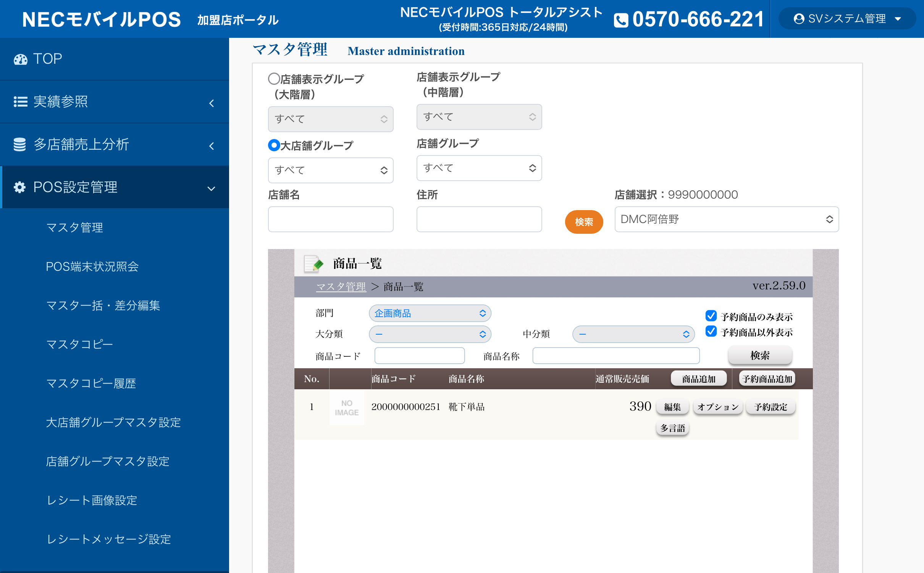
Task: Toggle 予約商品以外表示 checkbox
Action: coord(711,331)
